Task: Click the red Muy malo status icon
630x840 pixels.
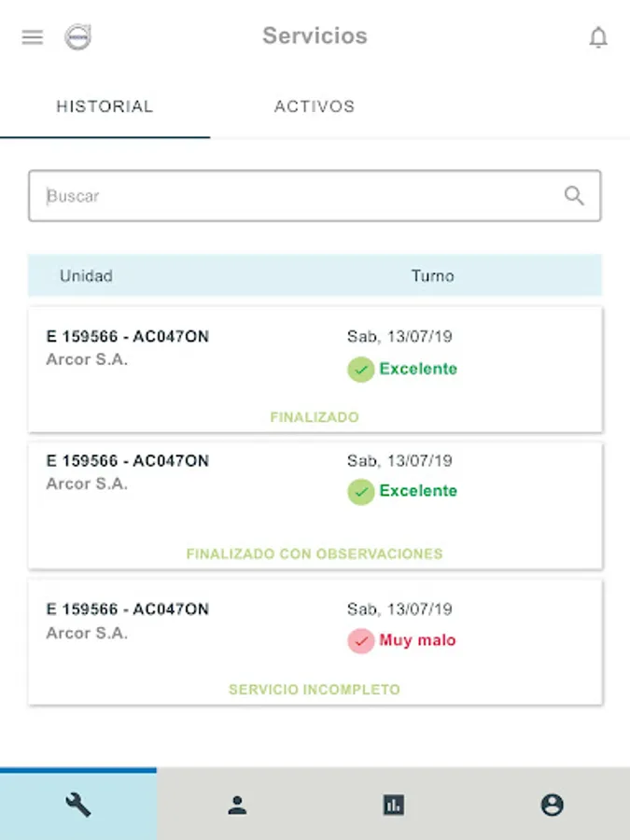Action: [x=360, y=641]
